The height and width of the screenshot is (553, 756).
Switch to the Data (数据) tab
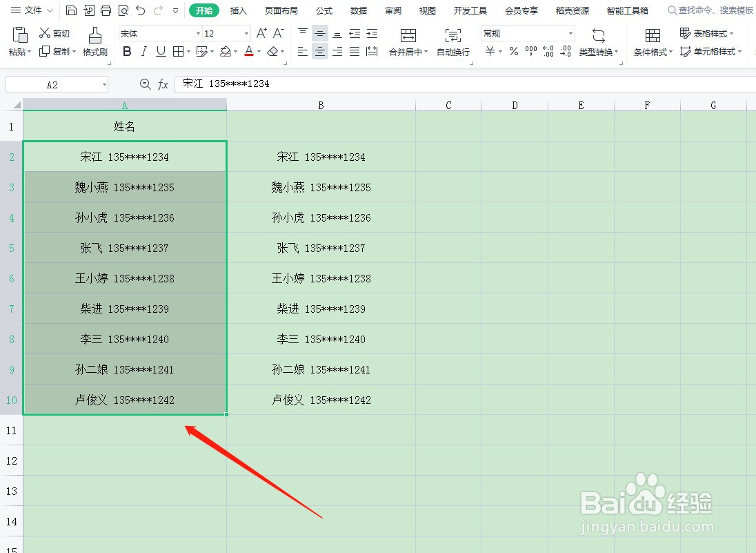click(358, 10)
